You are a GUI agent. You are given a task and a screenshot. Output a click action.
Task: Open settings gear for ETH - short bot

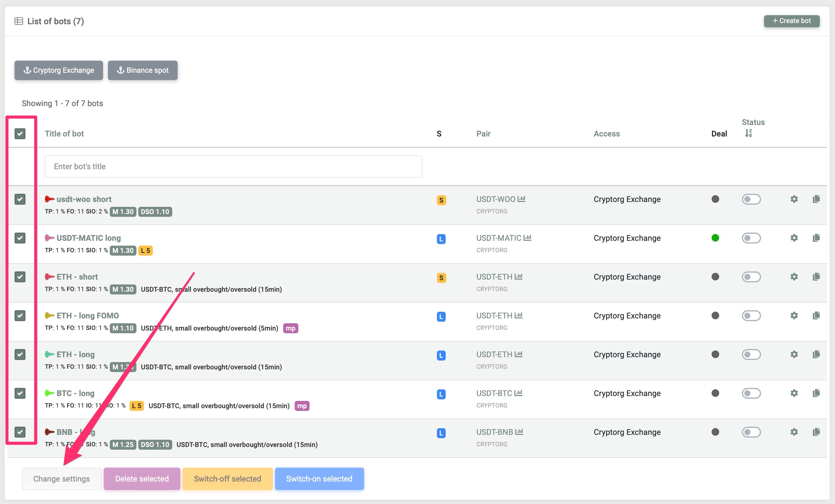794,277
